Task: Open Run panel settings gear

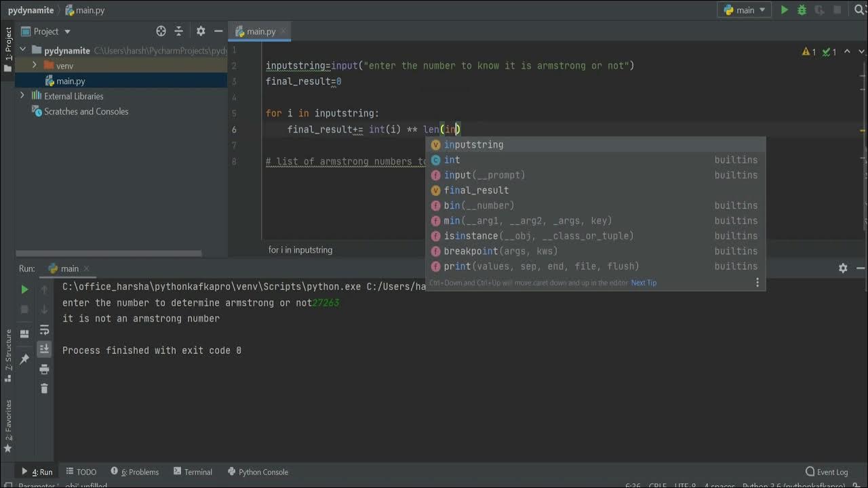Action: [x=843, y=268]
